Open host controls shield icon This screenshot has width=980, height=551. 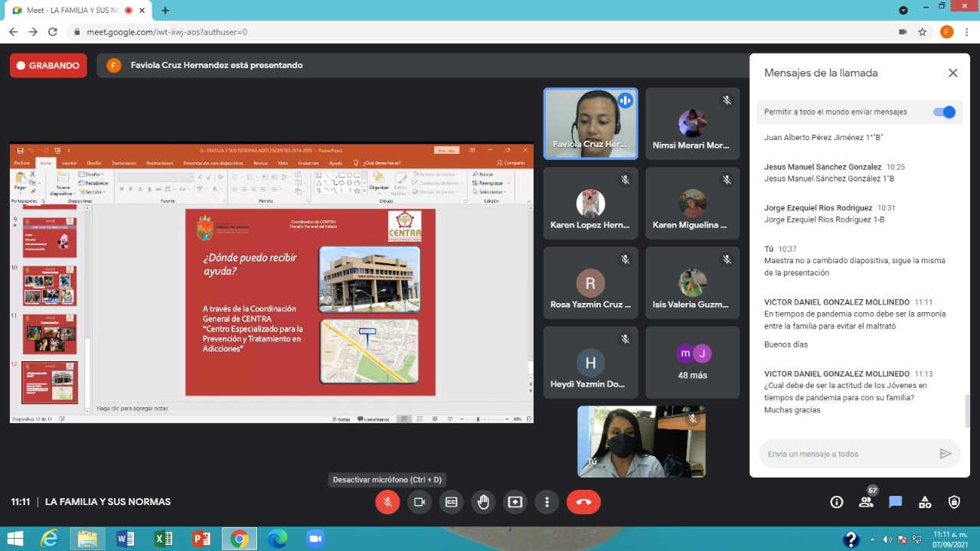tap(954, 502)
